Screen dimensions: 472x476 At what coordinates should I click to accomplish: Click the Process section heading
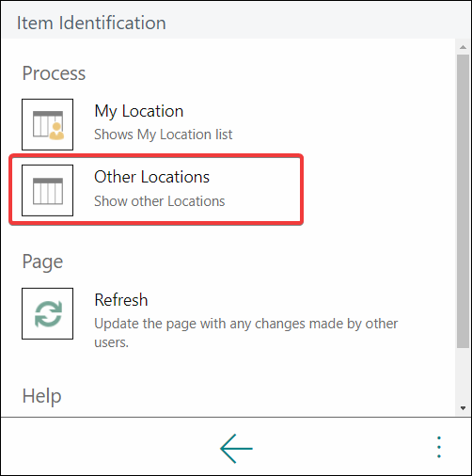coord(54,74)
